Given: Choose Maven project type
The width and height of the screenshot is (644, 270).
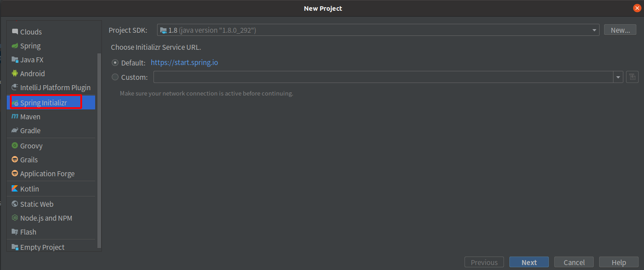Looking at the screenshot, I should pos(52,117).
